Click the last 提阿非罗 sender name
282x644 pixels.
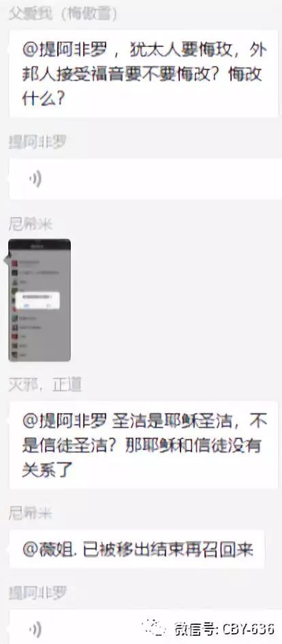tap(37, 593)
